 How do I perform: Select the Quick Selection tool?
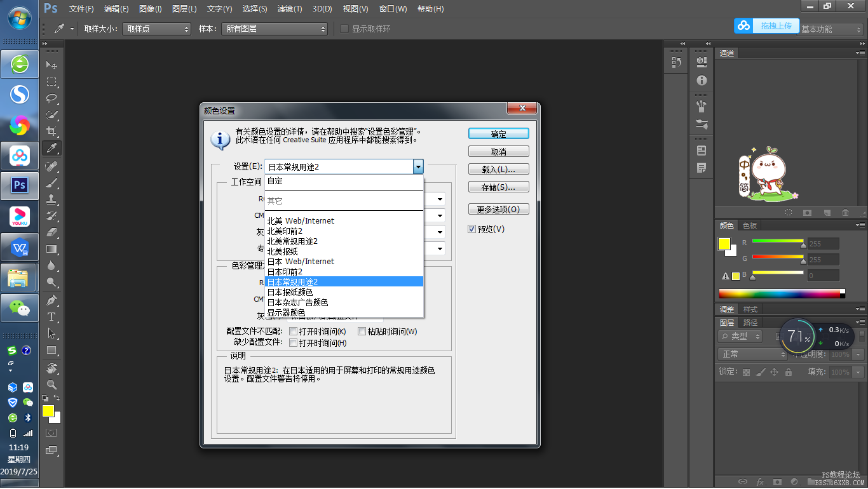(x=51, y=115)
